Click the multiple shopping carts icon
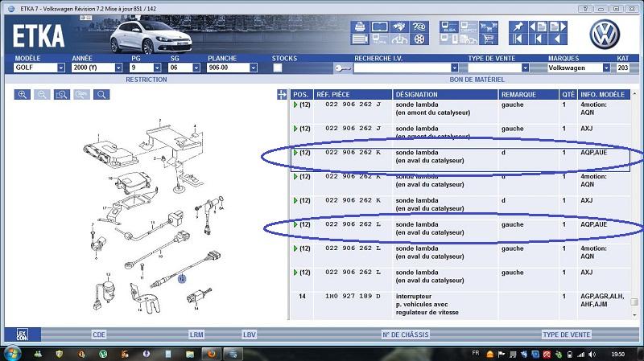This screenshot has height=361, width=644. 488,27
